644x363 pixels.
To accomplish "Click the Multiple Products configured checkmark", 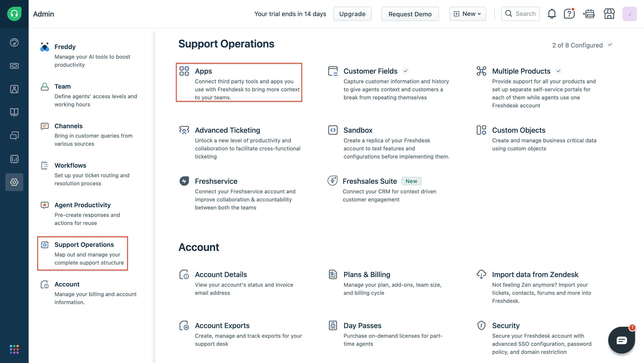I will click(559, 71).
